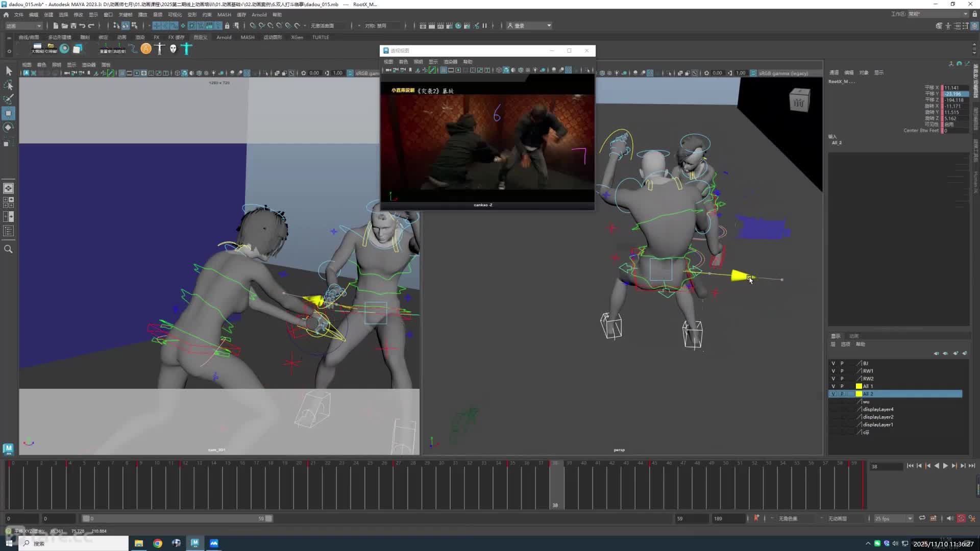The image size is (980, 551).
Task: Click the Undo arrow icon
Action: tap(82, 26)
